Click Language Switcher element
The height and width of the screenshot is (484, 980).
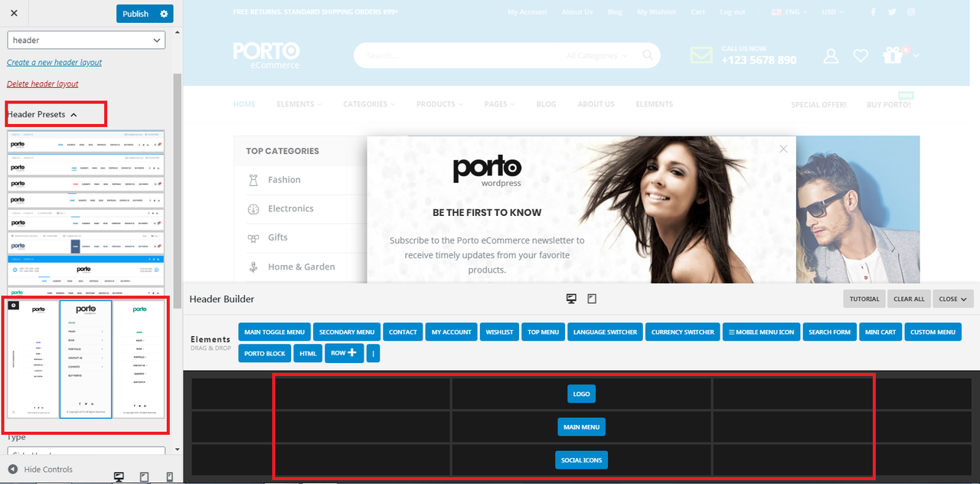point(605,332)
